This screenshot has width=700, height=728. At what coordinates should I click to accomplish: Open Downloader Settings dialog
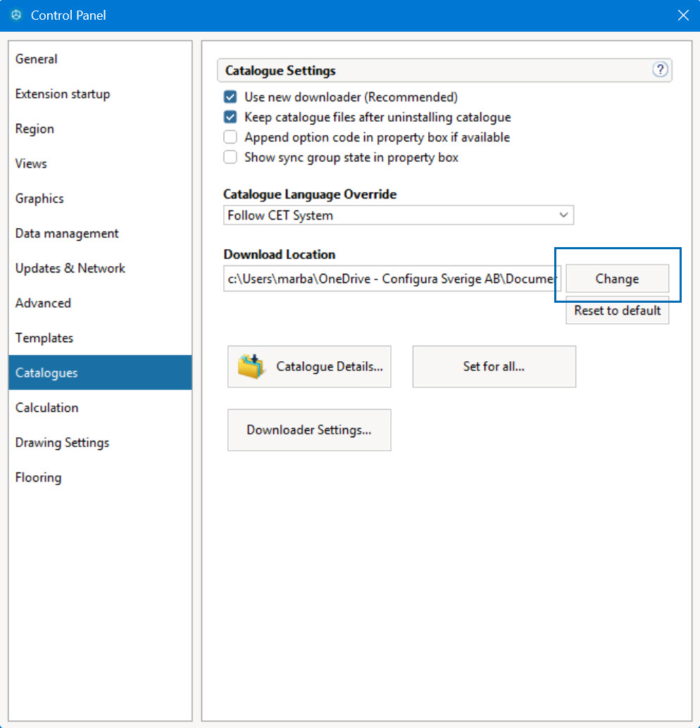click(x=309, y=430)
